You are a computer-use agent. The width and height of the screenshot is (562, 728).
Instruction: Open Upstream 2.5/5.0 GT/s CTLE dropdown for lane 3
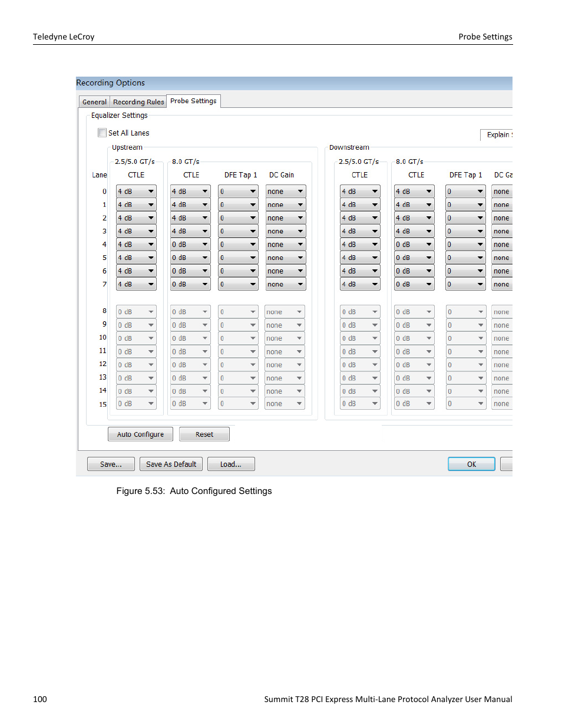(136, 231)
